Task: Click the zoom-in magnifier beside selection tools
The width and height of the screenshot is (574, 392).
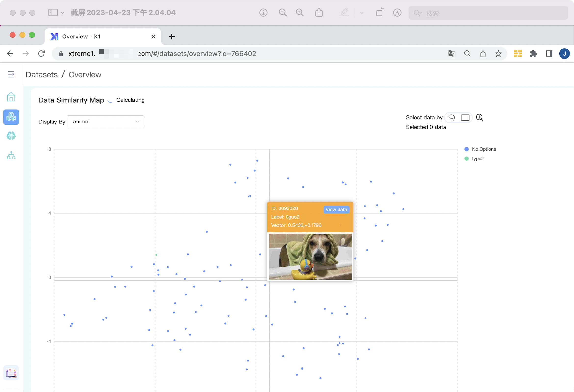Action: pos(479,117)
